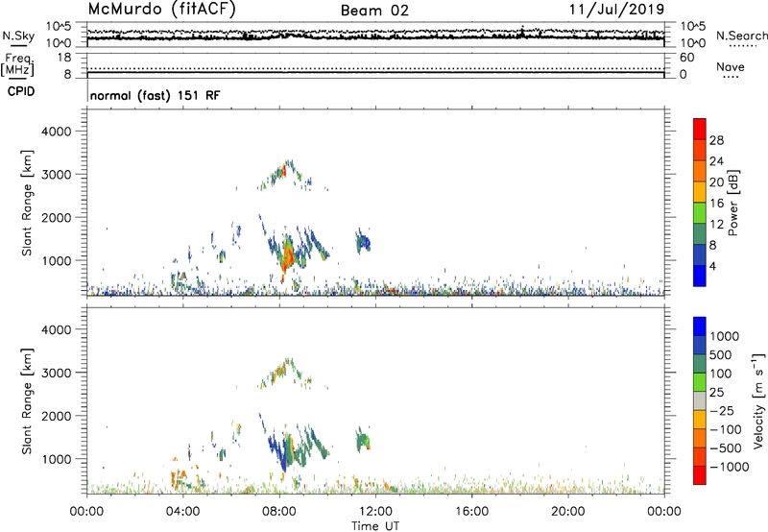
Task: Click the 08:00 time tick label
Action: 279,512
